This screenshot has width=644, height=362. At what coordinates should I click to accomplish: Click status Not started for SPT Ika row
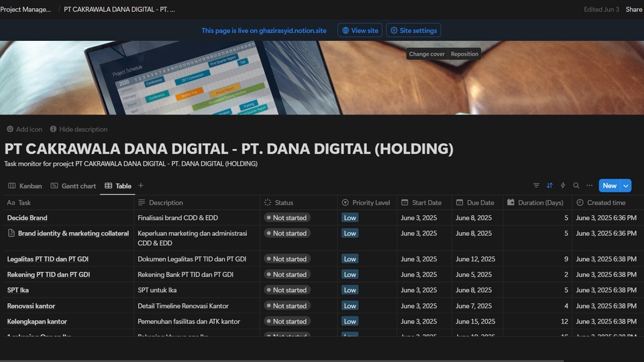point(287,290)
